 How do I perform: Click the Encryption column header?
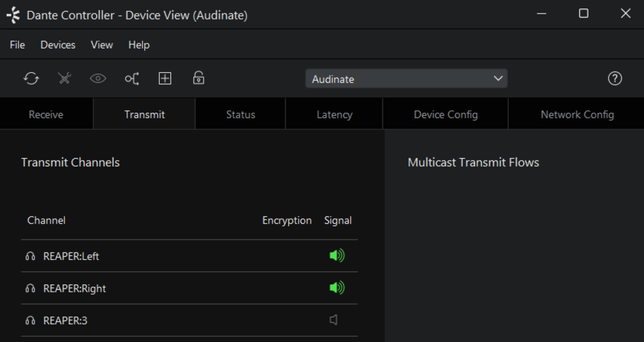pos(287,220)
